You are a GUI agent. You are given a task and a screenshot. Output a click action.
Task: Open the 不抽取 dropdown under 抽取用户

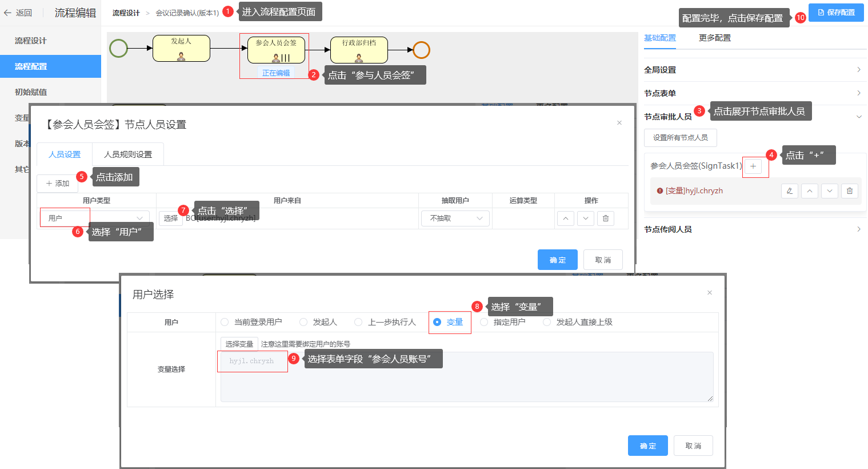(x=455, y=218)
